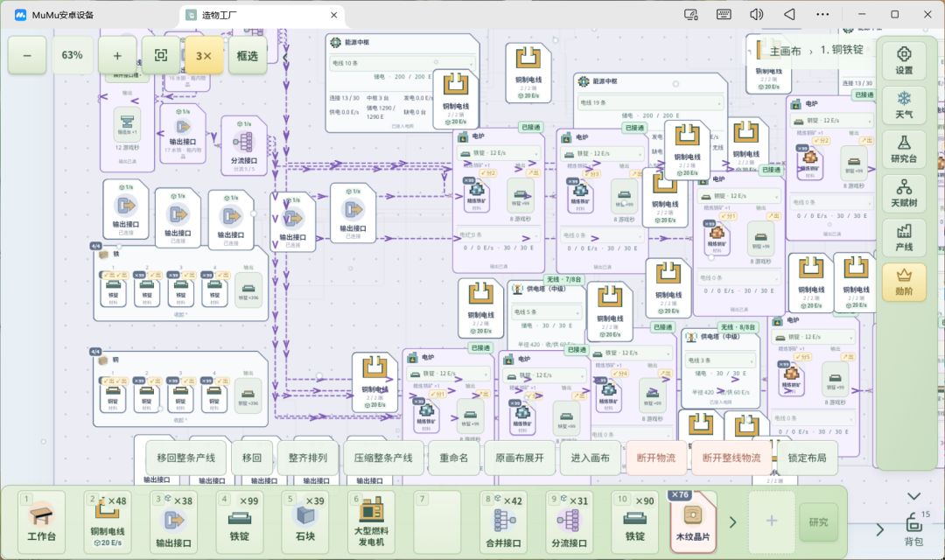Click 移回整条产线 button
The image size is (945, 560).
click(x=186, y=458)
